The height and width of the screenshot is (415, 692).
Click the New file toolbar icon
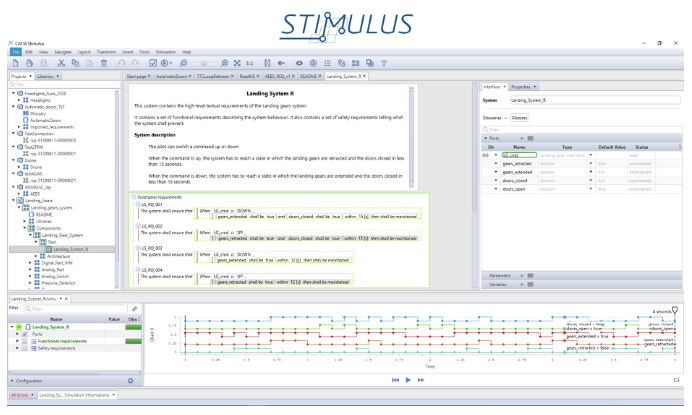(15, 63)
